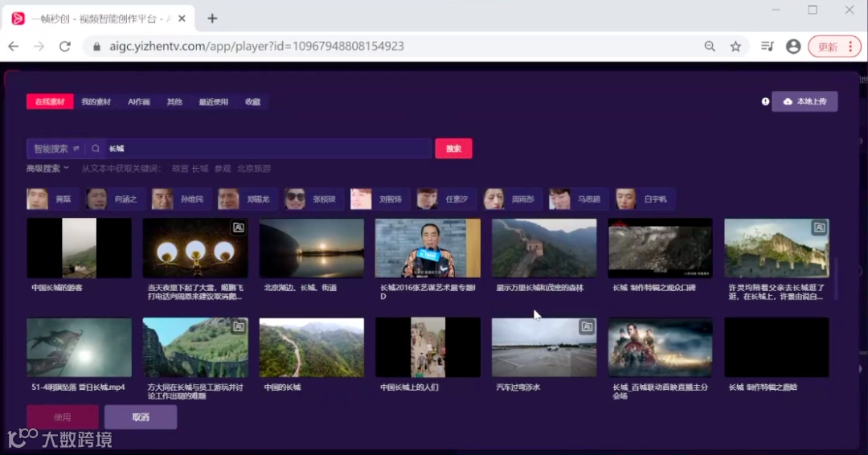The height and width of the screenshot is (455, 868).
Task: Select the three glowing lamps thumbnail
Action: pos(195,248)
